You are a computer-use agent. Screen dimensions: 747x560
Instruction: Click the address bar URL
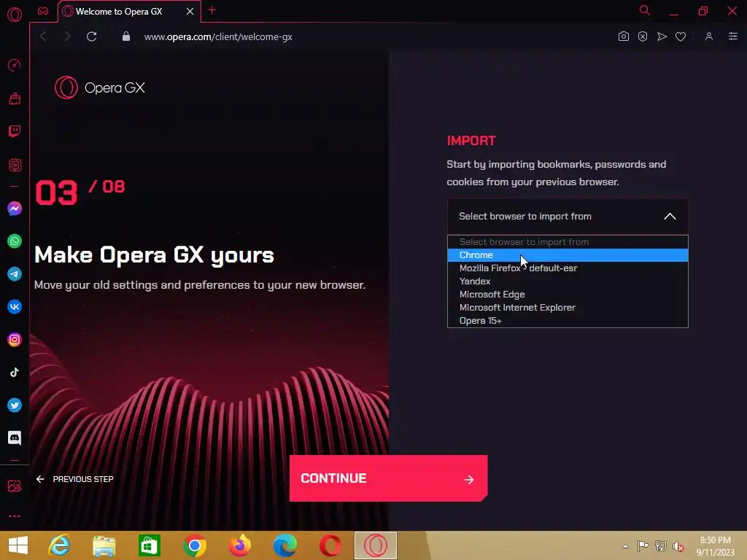tap(218, 36)
